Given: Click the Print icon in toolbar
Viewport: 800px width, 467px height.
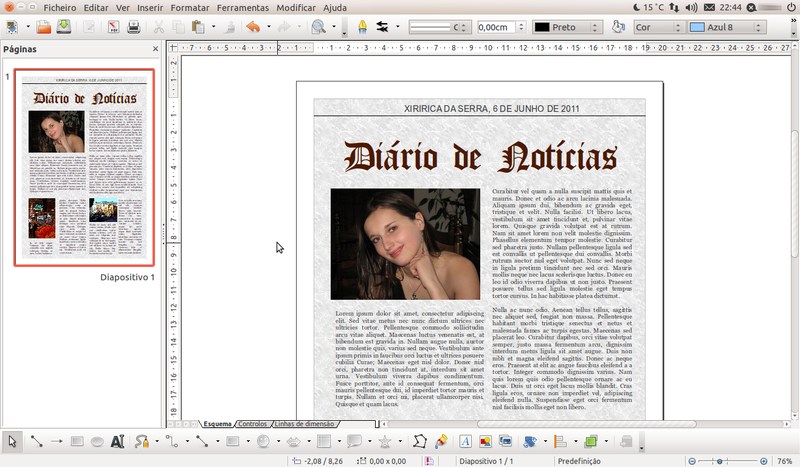Looking at the screenshot, I should click(134, 27).
